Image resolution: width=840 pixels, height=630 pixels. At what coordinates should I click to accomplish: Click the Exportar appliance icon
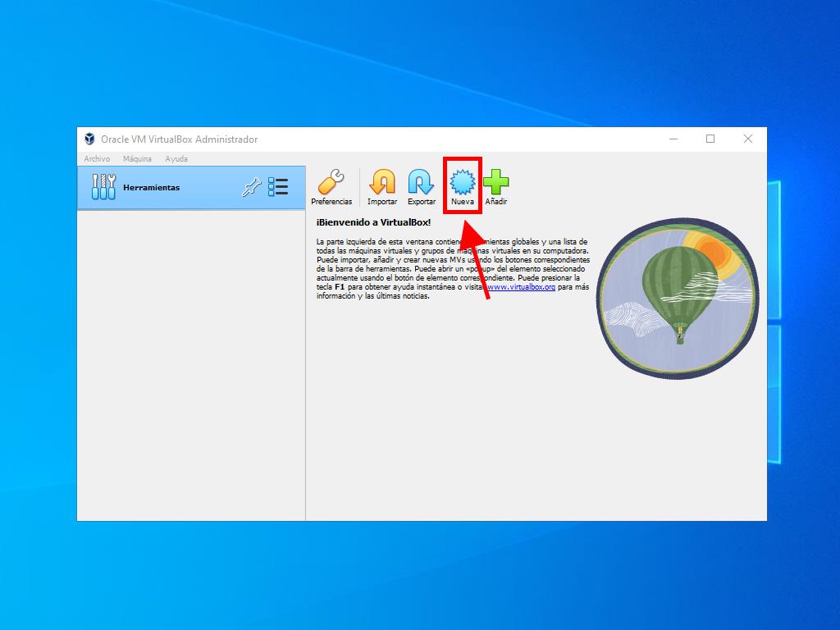point(422,182)
